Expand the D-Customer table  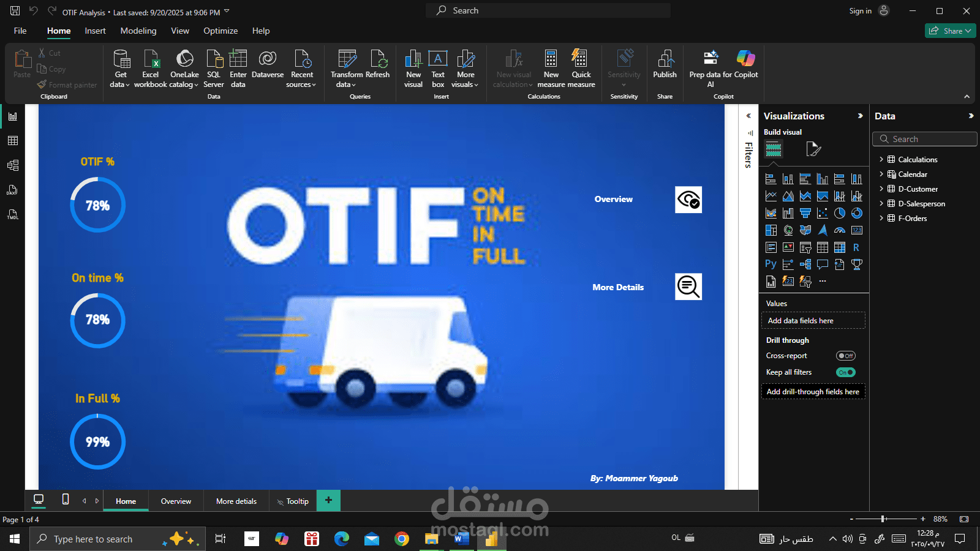[x=881, y=189]
